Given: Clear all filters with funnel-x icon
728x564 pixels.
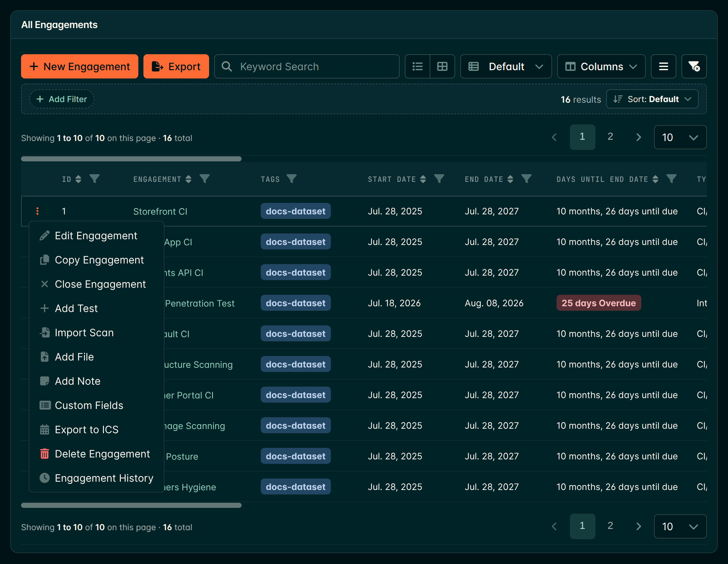Looking at the screenshot, I should [694, 66].
